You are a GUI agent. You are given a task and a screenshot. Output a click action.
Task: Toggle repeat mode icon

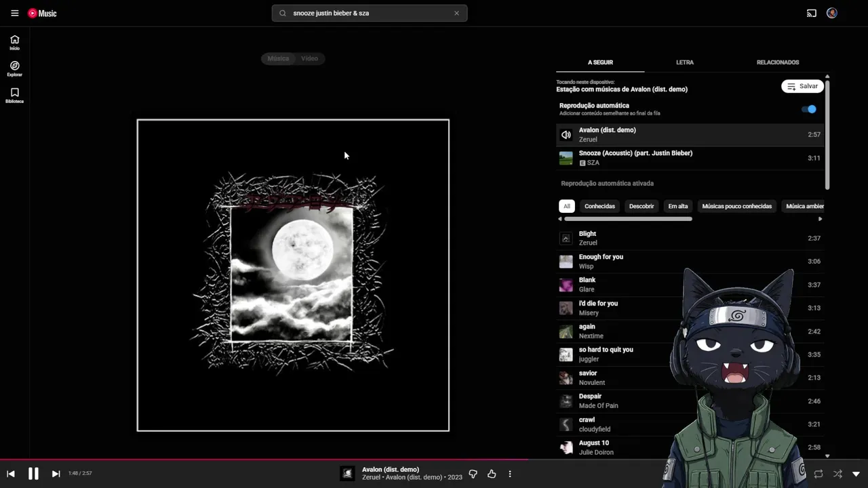point(818,474)
